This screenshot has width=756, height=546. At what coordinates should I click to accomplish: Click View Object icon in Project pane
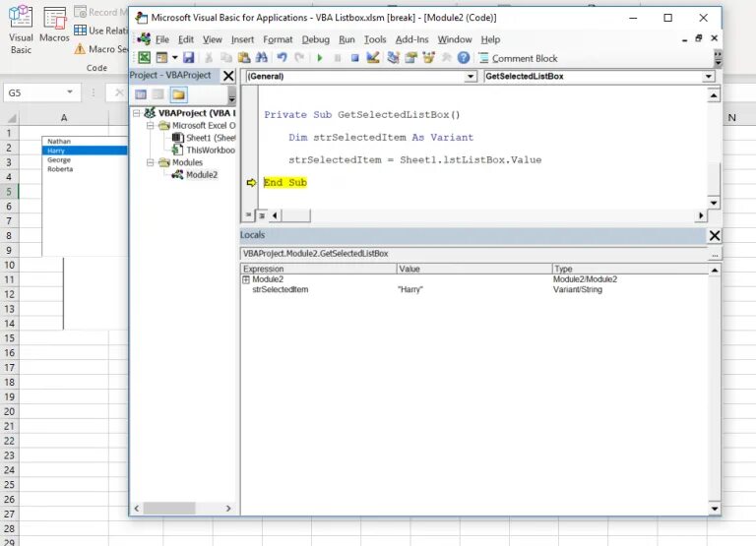tap(158, 94)
